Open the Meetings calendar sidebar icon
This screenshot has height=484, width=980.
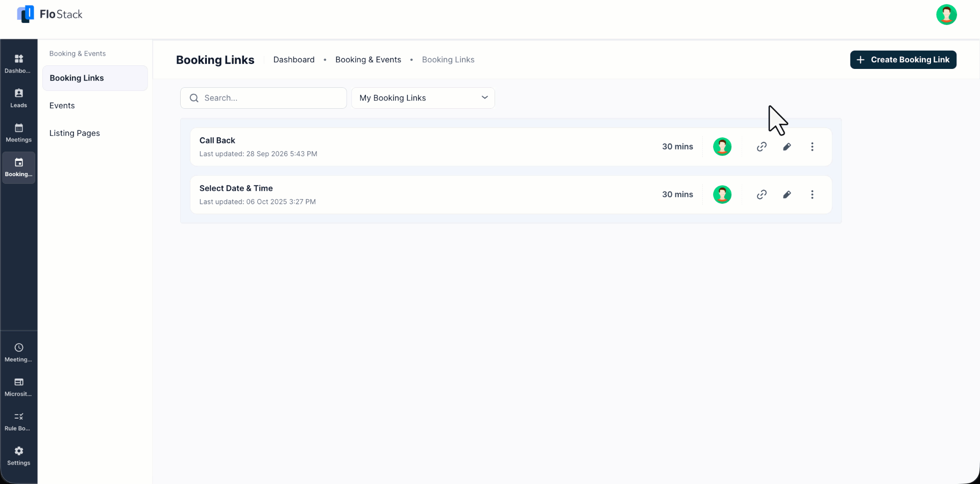[x=18, y=133]
